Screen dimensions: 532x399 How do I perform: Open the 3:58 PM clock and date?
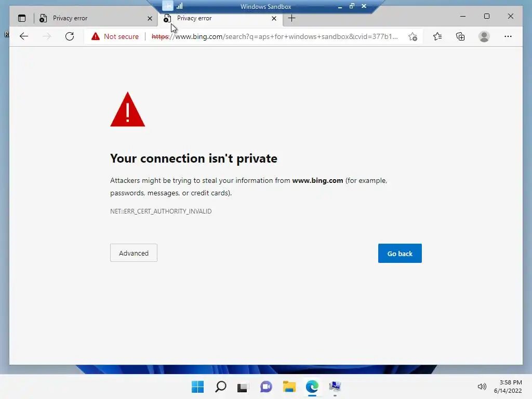click(508, 387)
